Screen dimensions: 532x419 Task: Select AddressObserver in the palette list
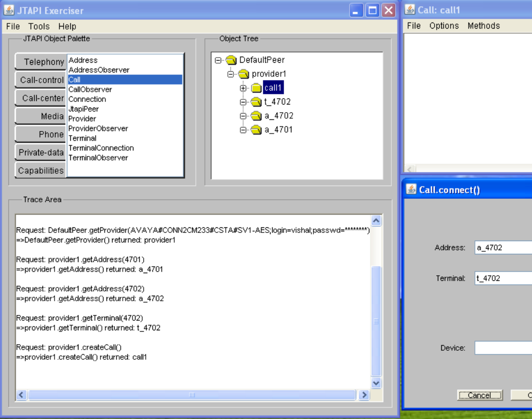125,70
